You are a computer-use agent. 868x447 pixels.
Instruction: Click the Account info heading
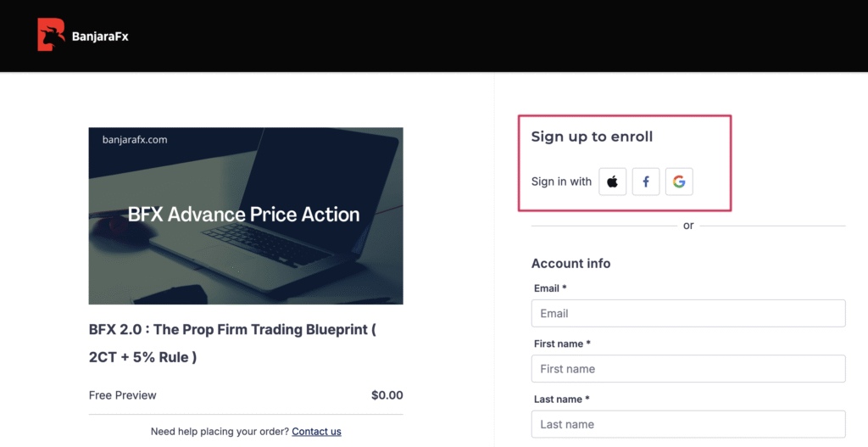(x=570, y=264)
